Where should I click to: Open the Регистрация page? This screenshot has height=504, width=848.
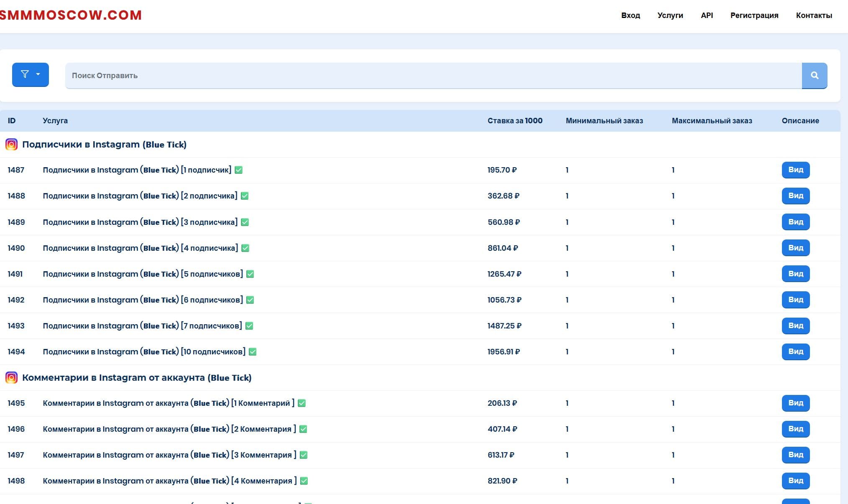(754, 15)
